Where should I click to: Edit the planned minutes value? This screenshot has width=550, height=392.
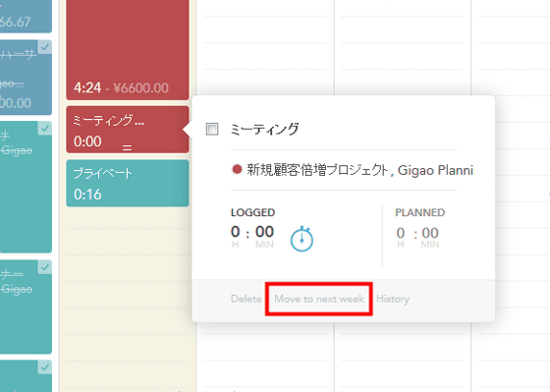430,233
